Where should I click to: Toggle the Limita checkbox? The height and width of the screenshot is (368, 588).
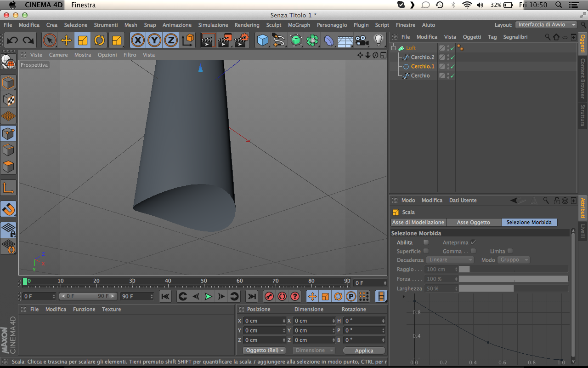510,251
